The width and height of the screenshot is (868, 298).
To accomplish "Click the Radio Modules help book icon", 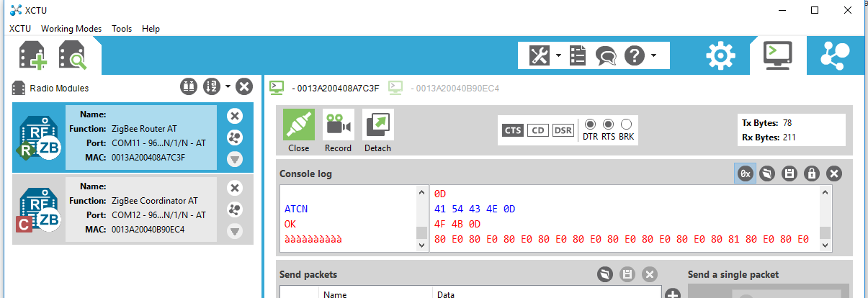I will point(188,87).
